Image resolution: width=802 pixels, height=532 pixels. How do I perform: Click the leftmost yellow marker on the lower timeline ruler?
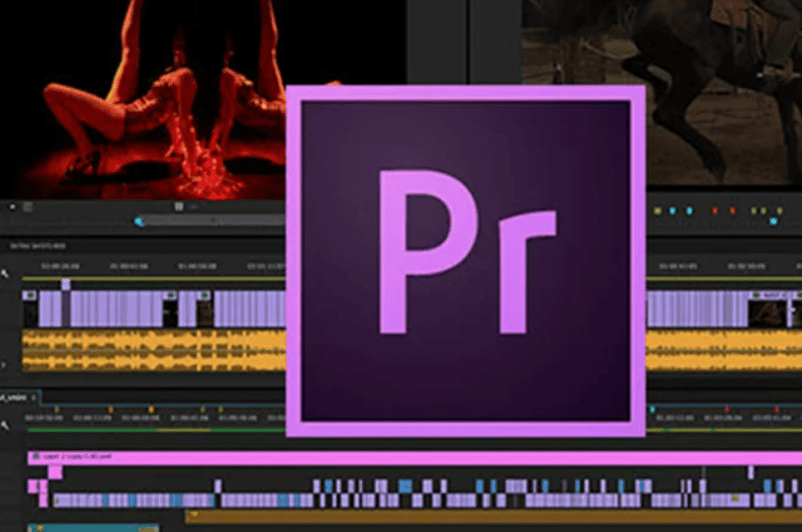point(56,409)
